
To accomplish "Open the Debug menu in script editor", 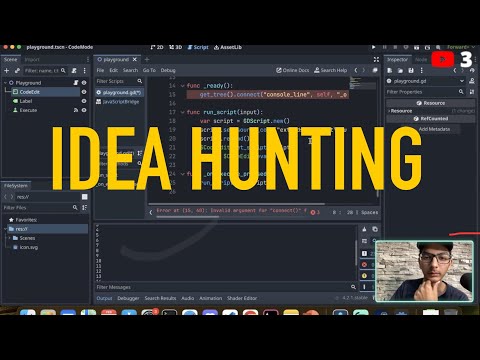I will [x=168, y=70].
